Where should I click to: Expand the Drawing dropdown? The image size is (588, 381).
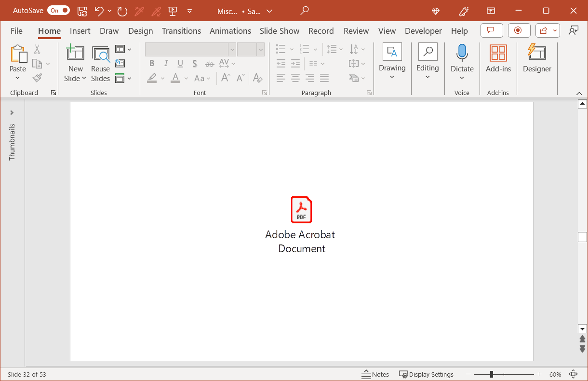pyautogui.click(x=392, y=77)
